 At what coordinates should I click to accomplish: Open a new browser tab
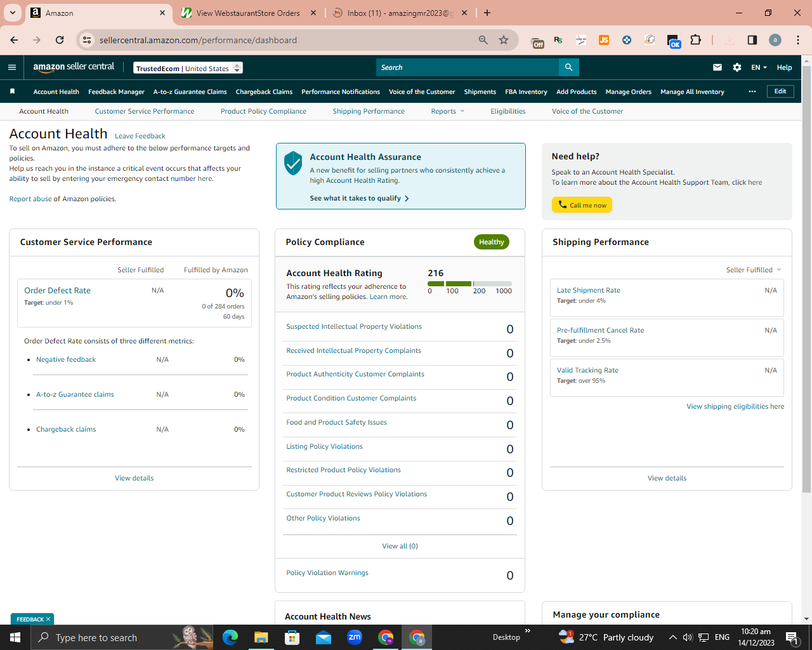coord(487,13)
